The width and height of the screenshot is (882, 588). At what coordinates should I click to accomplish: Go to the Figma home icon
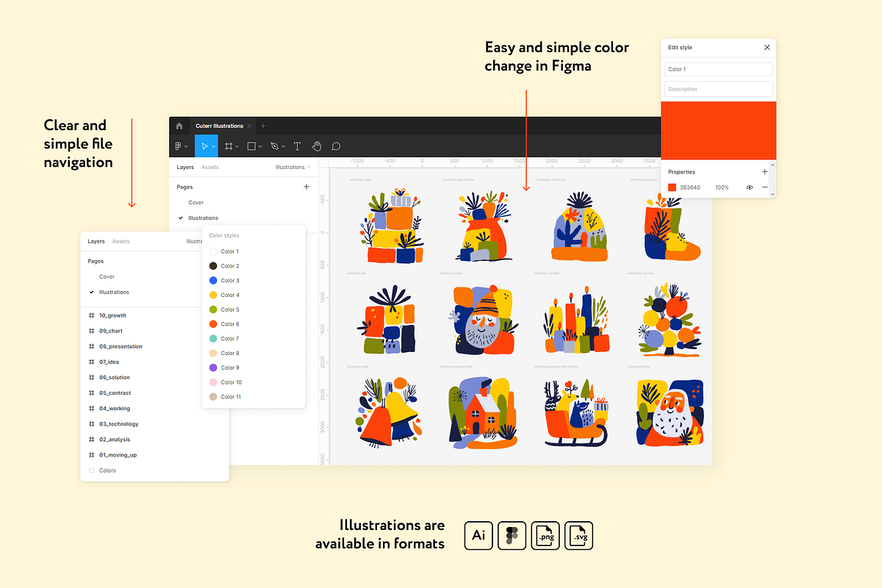[x=179, y=126]
